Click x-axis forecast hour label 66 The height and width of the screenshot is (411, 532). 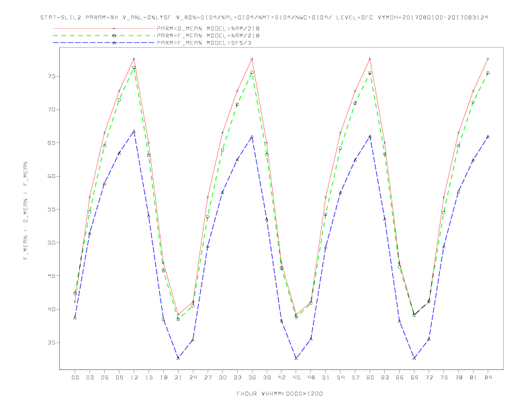(400, 377)
